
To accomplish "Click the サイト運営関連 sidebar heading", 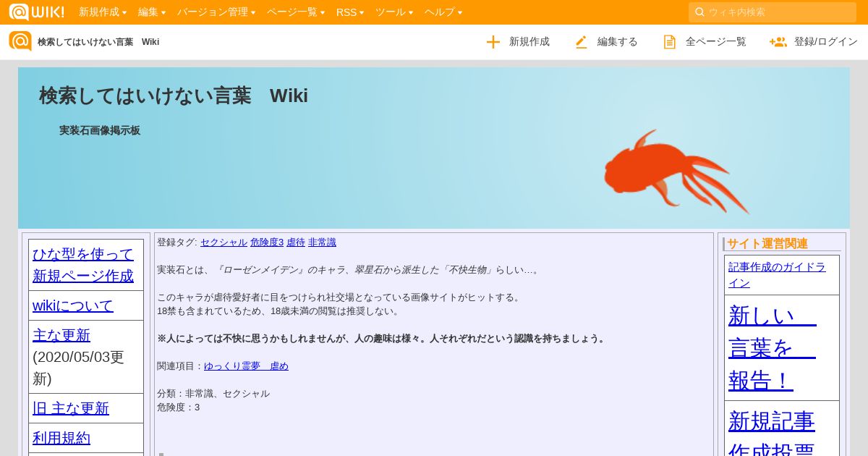I will click(x=767, y=244).
